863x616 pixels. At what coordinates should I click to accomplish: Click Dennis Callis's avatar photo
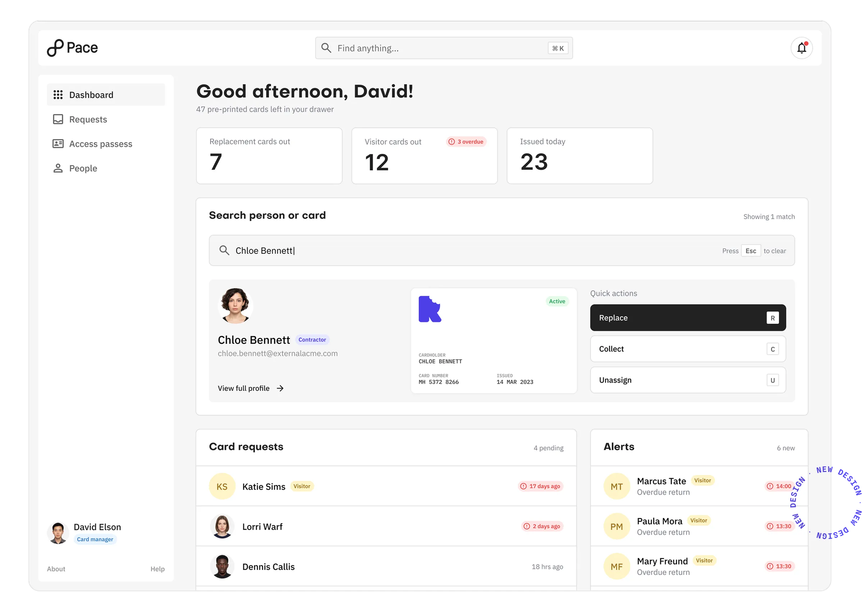point(222,567)
